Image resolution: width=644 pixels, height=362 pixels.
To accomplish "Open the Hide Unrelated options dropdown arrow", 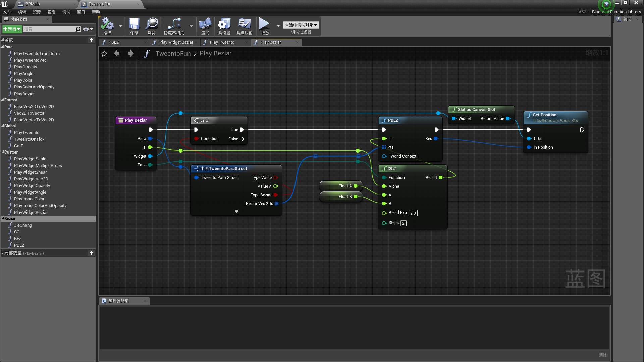I will (x=192, y=26).
